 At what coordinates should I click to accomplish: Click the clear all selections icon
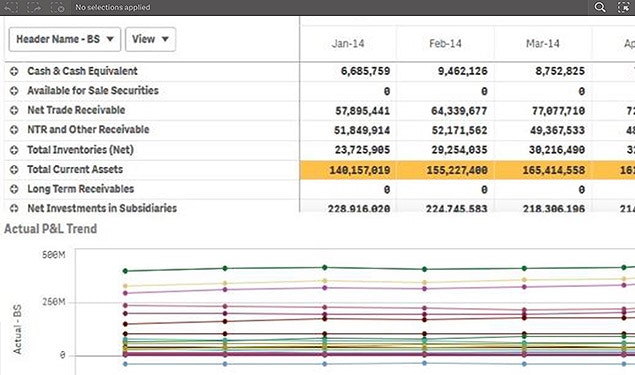coord(57,7)
